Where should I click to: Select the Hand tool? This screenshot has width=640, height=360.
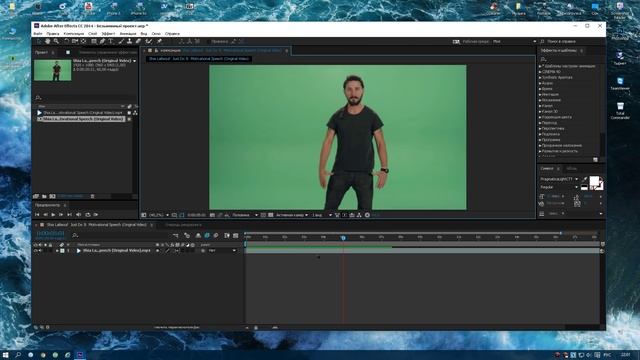[47, 41]
